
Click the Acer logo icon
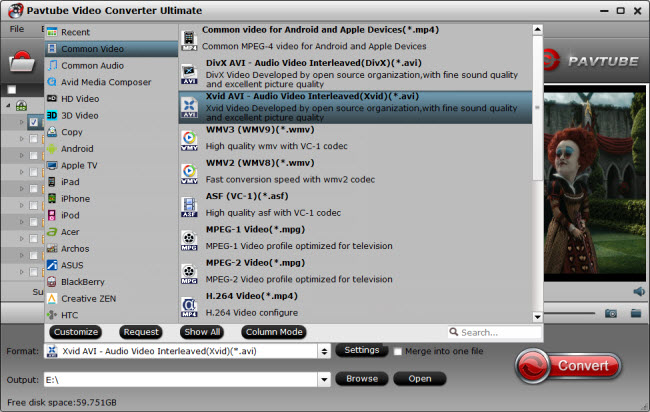(x=52, y=232)
